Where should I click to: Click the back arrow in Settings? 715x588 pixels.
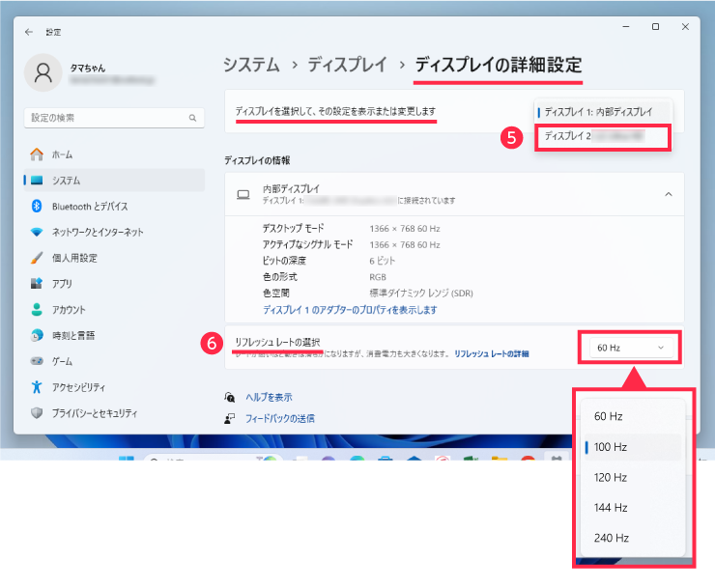pyautogui.click(x=28, y=32)
